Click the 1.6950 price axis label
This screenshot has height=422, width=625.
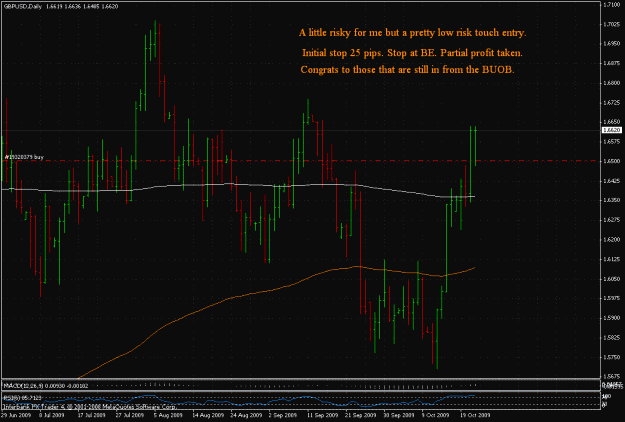611,43
